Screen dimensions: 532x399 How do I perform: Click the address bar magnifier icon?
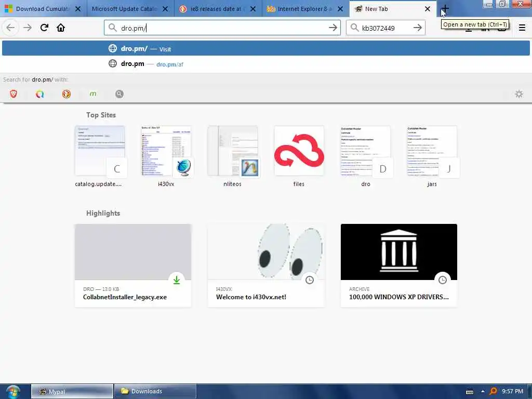(x=113, y=28)
